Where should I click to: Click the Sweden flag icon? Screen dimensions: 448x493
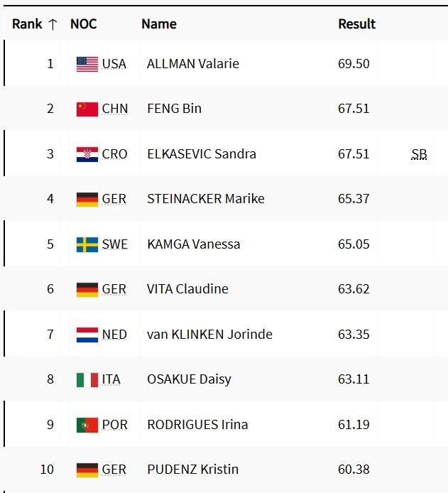click(87, 244)
